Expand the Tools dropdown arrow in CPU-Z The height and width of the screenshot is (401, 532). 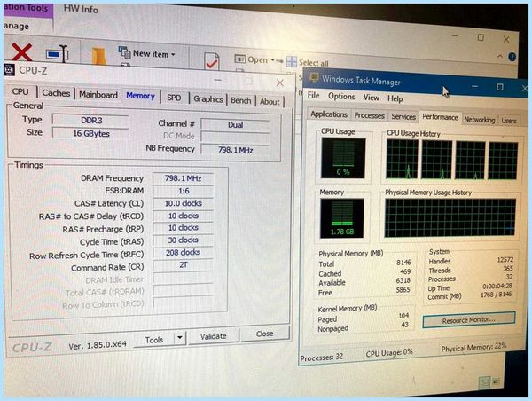pyautogui.click(x=180, y=338)
